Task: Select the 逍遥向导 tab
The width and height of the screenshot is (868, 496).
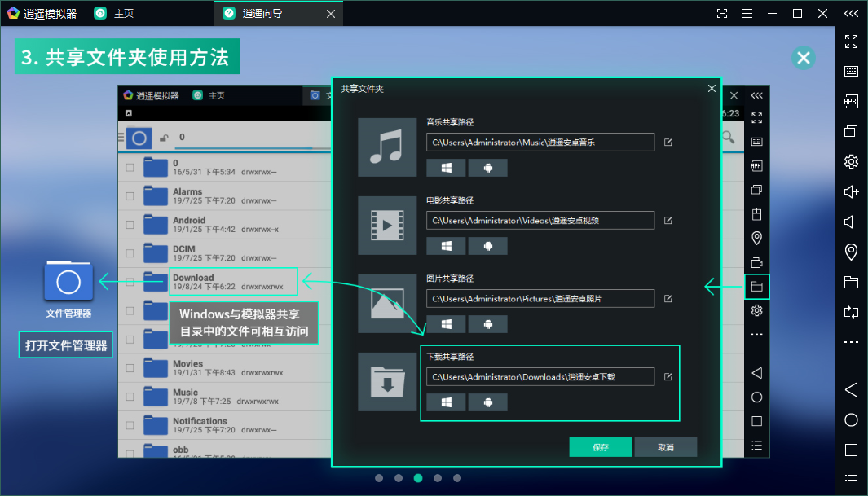Action: (x=262, y=13)
